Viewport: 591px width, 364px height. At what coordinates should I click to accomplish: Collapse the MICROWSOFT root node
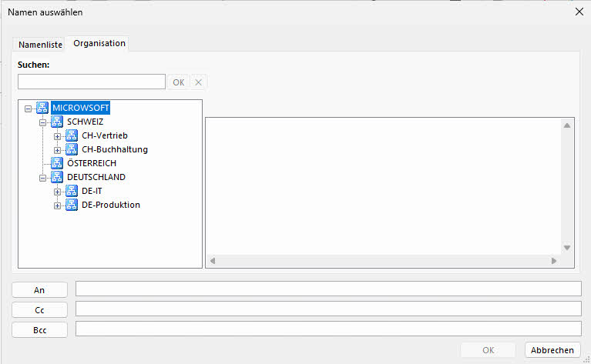[29, 109]
